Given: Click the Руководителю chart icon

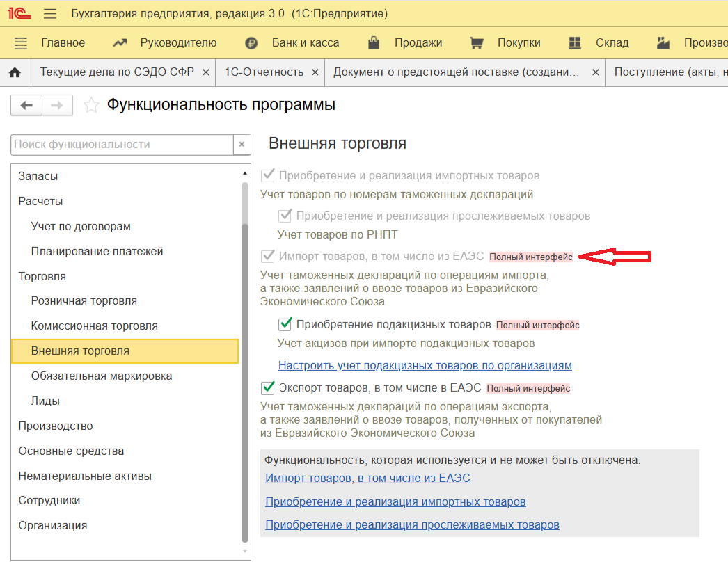Looking at the screenshot, I should [x=120, y=42].
